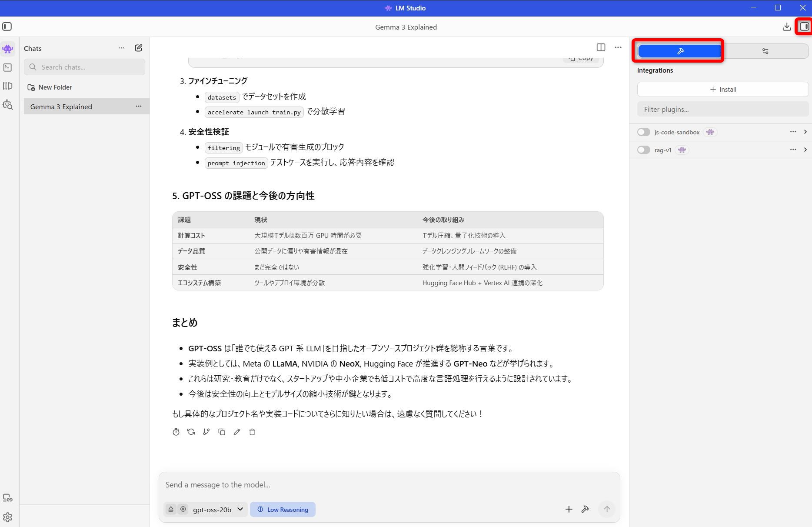
Task: Expand the rag-v1 plugin chevron
Action: tap(805, 150)
